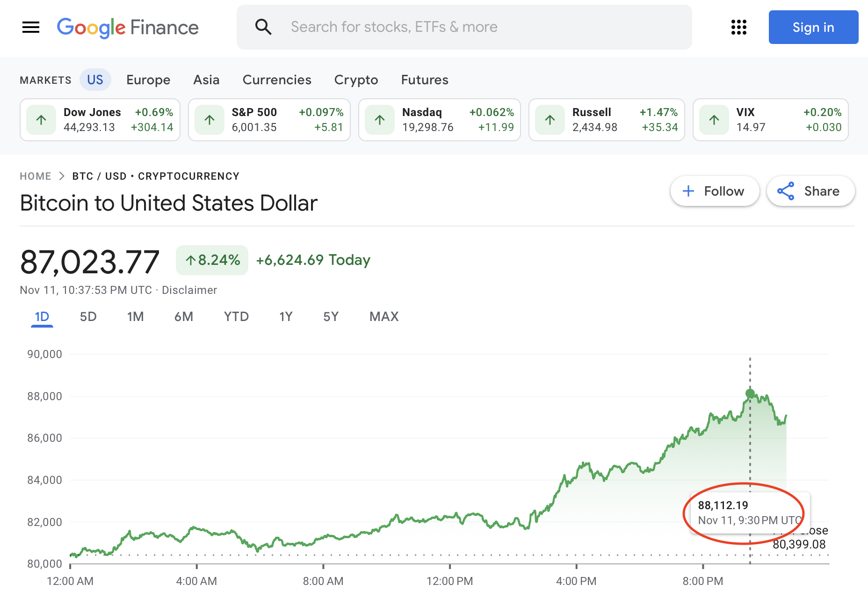This screenshot has height=599, width=868.
Task: Click the MARKETS label
Action: [46, 80]
